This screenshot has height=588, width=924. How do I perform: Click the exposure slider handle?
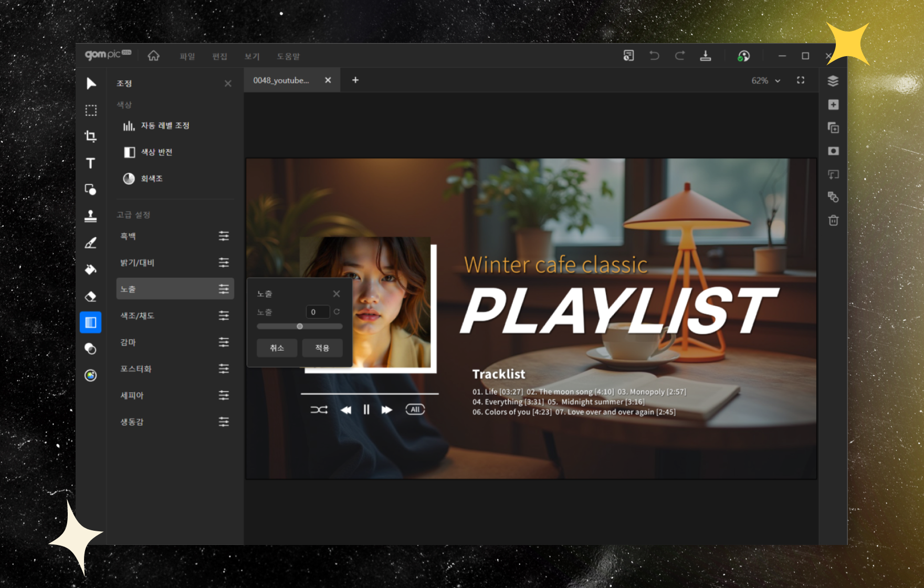300,327
